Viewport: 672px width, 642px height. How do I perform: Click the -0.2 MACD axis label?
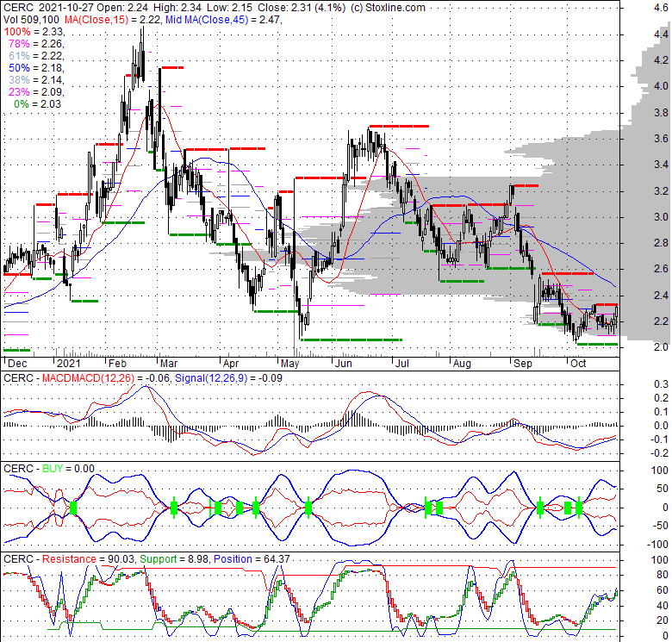tap(660, 453)
